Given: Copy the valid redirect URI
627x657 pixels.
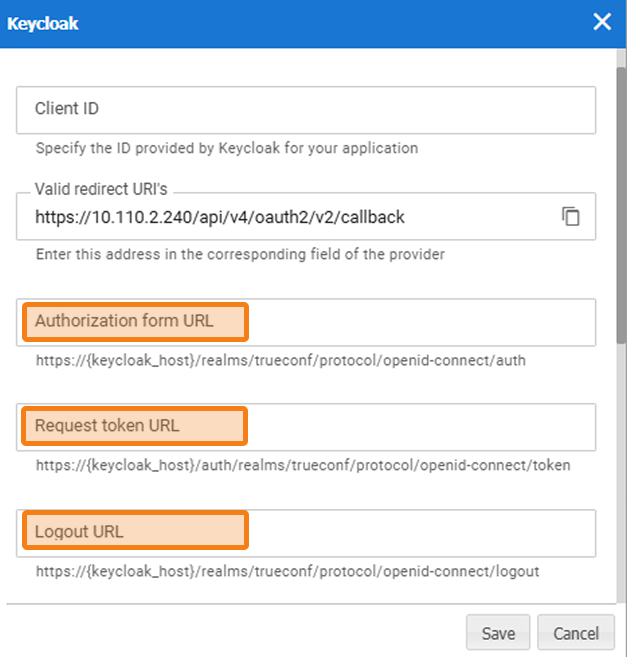Looking at the screenshot, I should (x=571, y=216).
